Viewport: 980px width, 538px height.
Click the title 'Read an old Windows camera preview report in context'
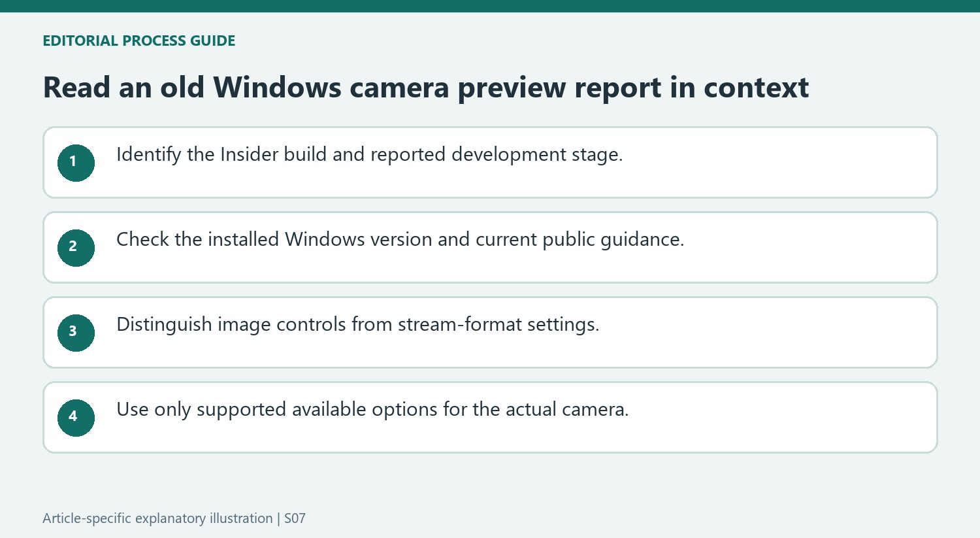[426, 88]
